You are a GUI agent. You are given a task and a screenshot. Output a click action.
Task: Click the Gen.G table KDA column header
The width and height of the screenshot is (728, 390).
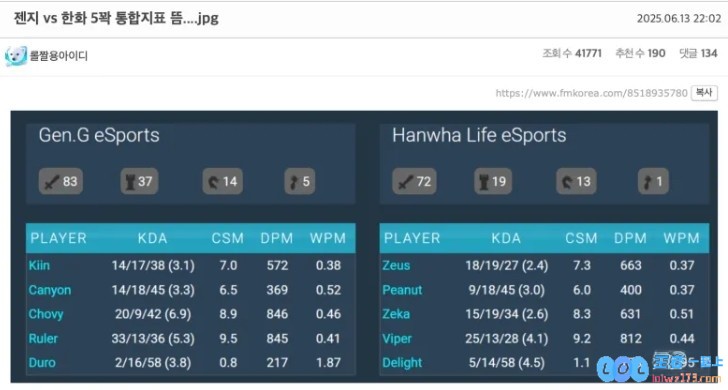pyautogui.click(x=152, y=238)
